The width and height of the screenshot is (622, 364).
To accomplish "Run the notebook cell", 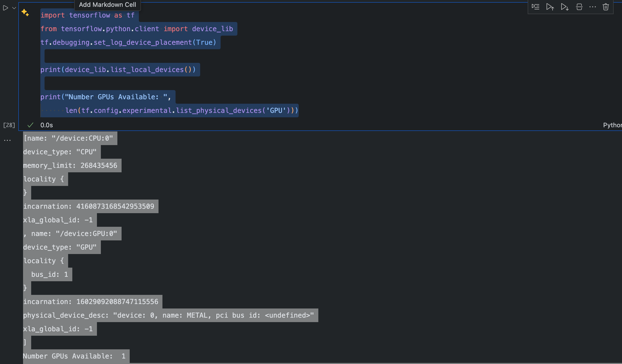I will pyautogui.click(x=5, y=8).
